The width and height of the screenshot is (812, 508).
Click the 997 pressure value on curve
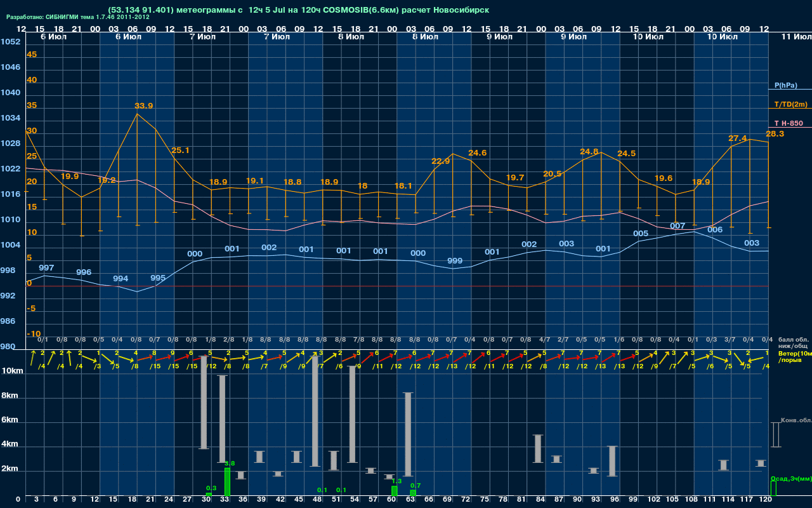click(x=46, y=268)
